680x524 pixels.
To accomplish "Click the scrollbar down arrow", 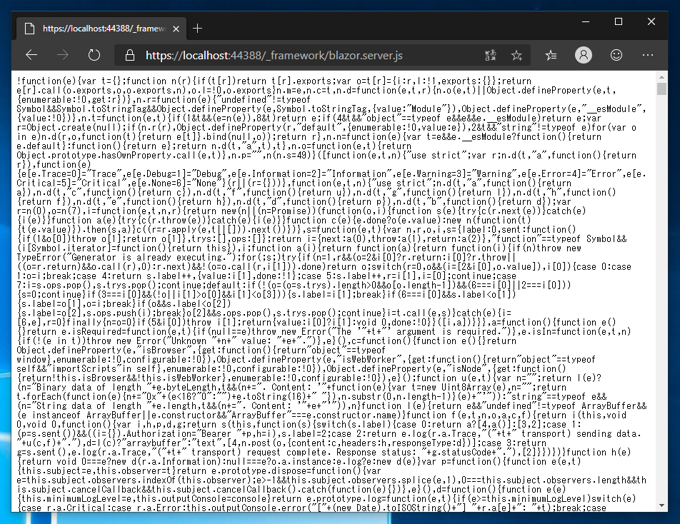I will click(661, 506).
